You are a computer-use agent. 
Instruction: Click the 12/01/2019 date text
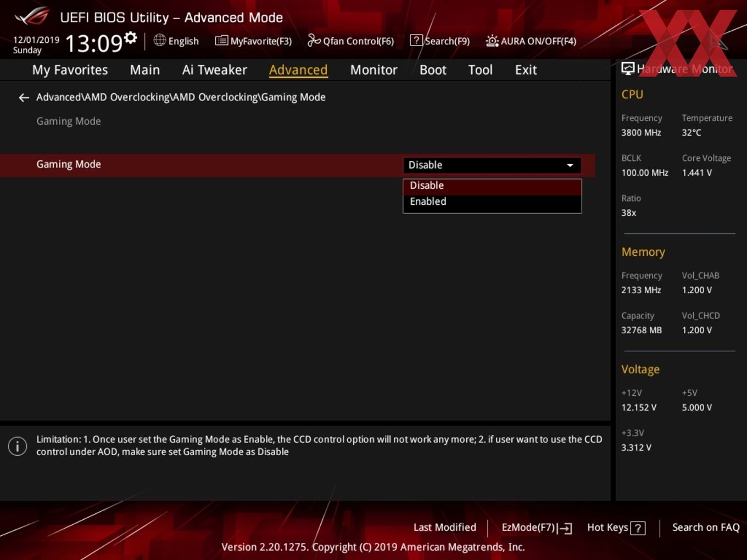(36, 40)
